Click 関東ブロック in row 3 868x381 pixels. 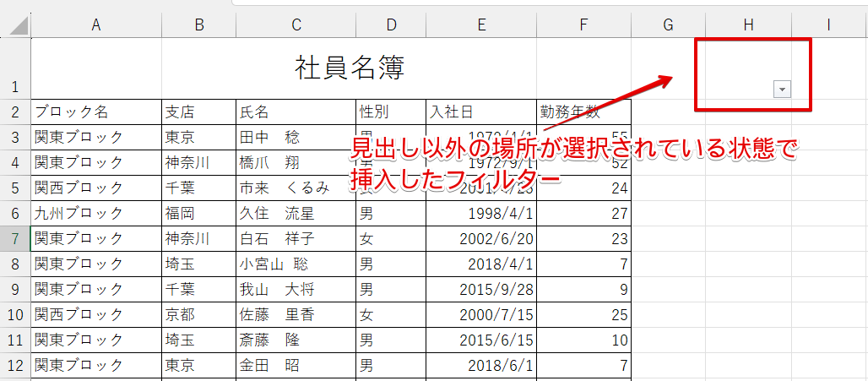click(x=96, y=137)
